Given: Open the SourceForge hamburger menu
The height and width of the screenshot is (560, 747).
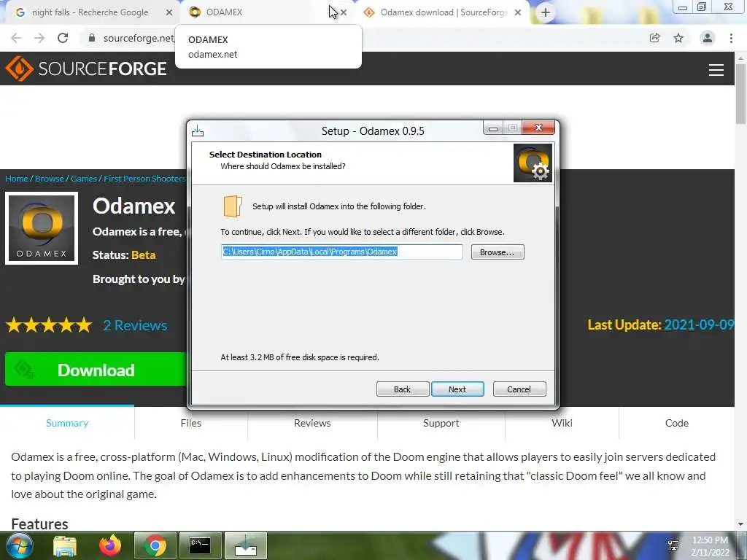Looking at the screenshot, I should click(716, 70).
